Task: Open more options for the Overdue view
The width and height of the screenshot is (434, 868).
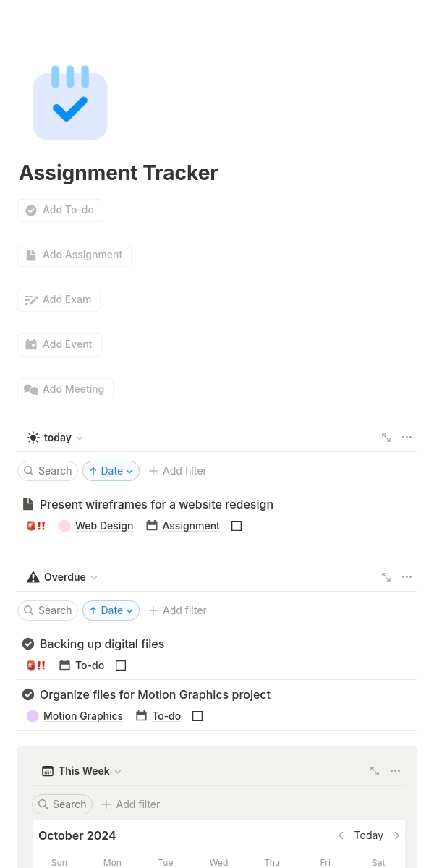Action: (x=407, y=577)
